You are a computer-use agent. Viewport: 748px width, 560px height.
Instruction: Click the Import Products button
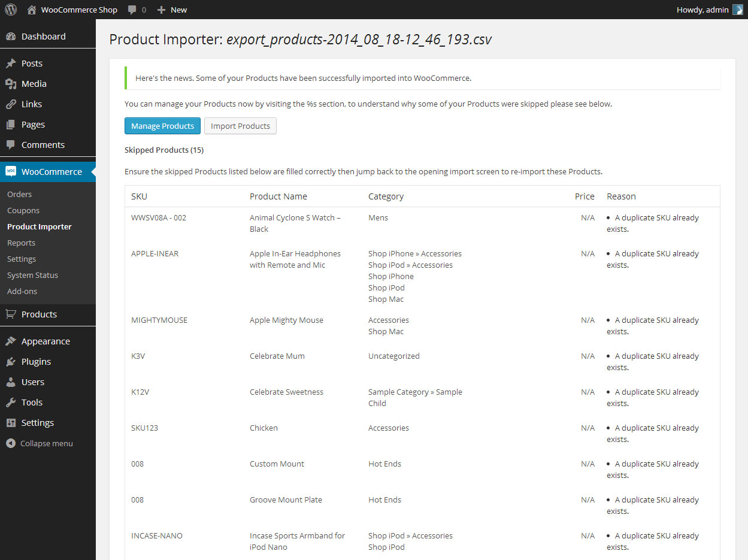[x=240, y=126]
